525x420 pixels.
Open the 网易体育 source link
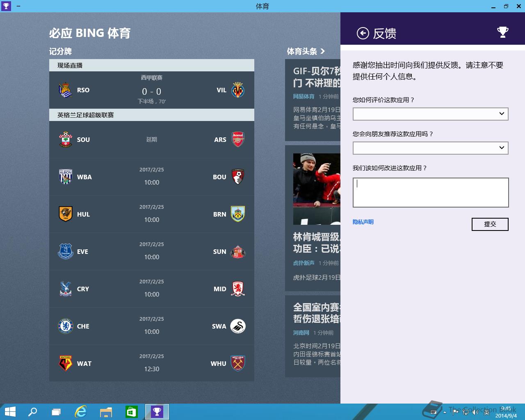[304, 96]
